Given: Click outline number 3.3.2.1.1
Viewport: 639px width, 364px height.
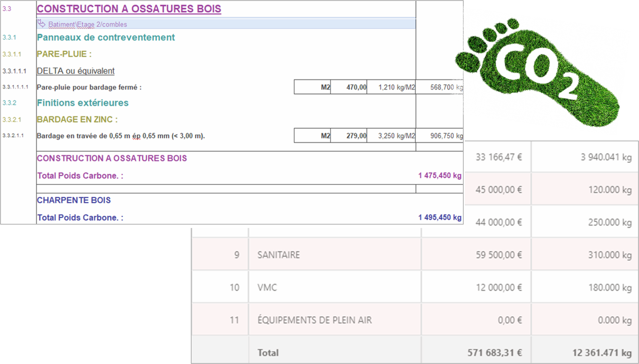Looking at the screenshot, I should (x=13, y=136).
